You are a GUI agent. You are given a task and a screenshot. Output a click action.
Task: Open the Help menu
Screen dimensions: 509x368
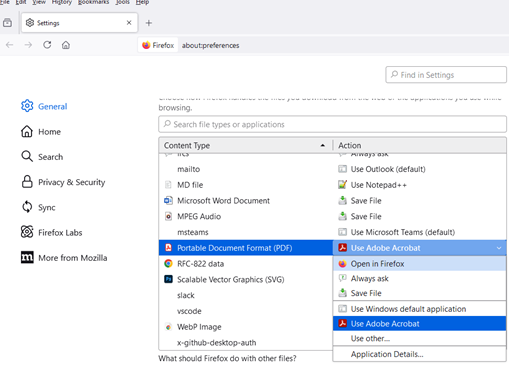tap(142, 2)
